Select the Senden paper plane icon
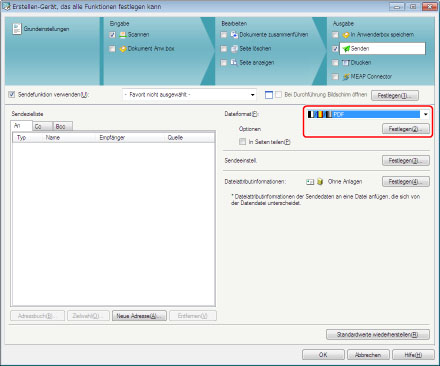Screen dimensions: 440x366 click(346, 49)
